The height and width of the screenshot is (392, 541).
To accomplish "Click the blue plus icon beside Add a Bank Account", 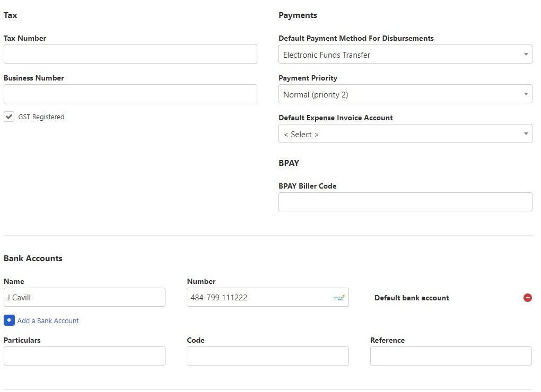I will coord(9,320).
